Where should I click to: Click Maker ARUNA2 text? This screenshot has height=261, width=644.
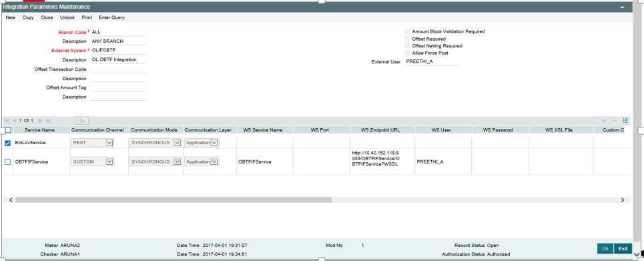point(62,246)
